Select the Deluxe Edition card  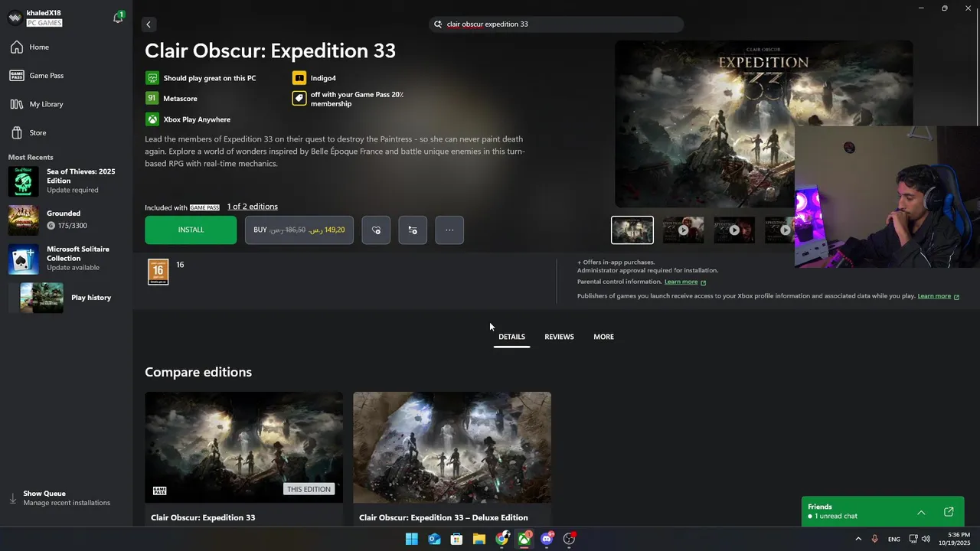tap(452, 458)
